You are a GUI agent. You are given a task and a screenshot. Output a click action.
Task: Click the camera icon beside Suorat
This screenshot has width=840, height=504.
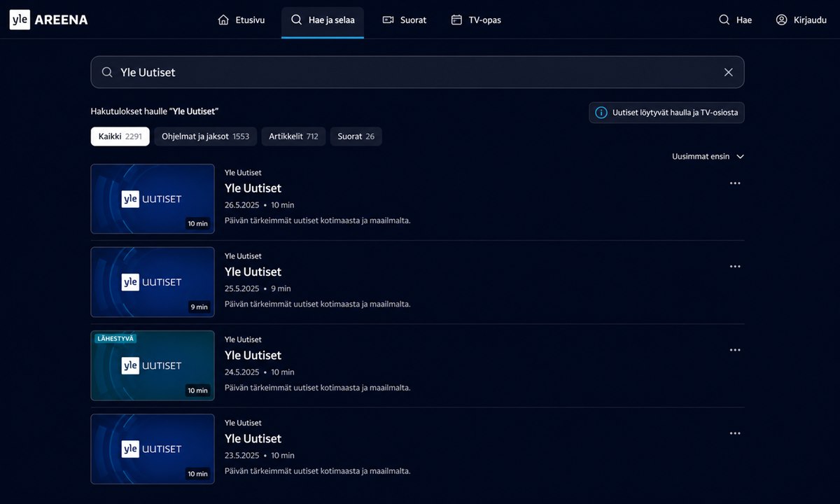coord(388,20)
